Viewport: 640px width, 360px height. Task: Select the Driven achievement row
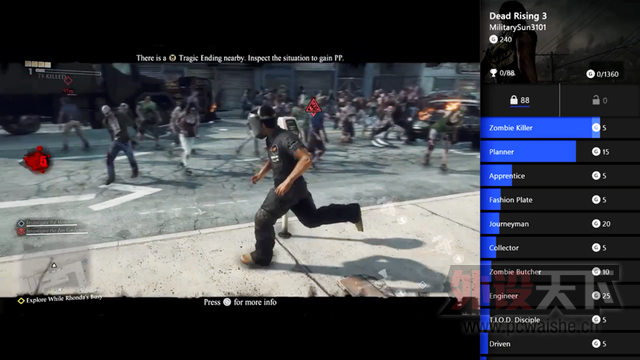(560, 344)
